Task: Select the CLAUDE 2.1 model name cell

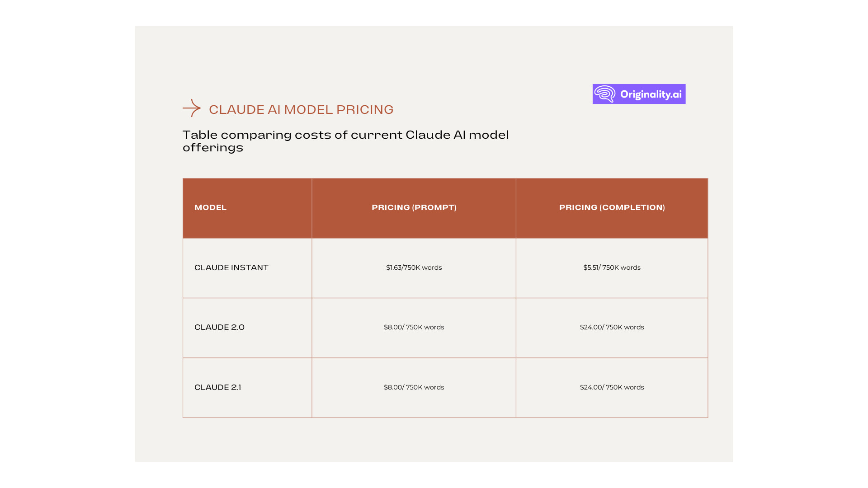Action: pos(218,387)
